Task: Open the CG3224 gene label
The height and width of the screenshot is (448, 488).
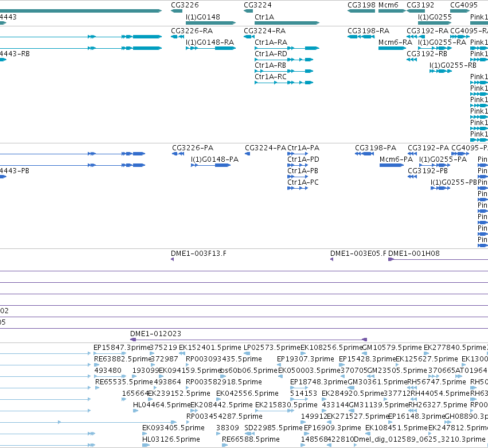Action: [257, 5]
